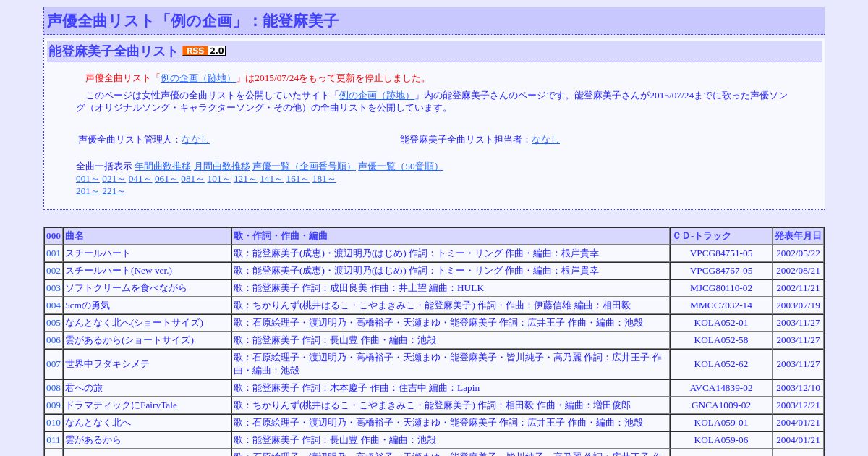Jump to songs 141～
The height and width of the screenshot is (456, 868).
pyautogui.click(x=271, y=179)
